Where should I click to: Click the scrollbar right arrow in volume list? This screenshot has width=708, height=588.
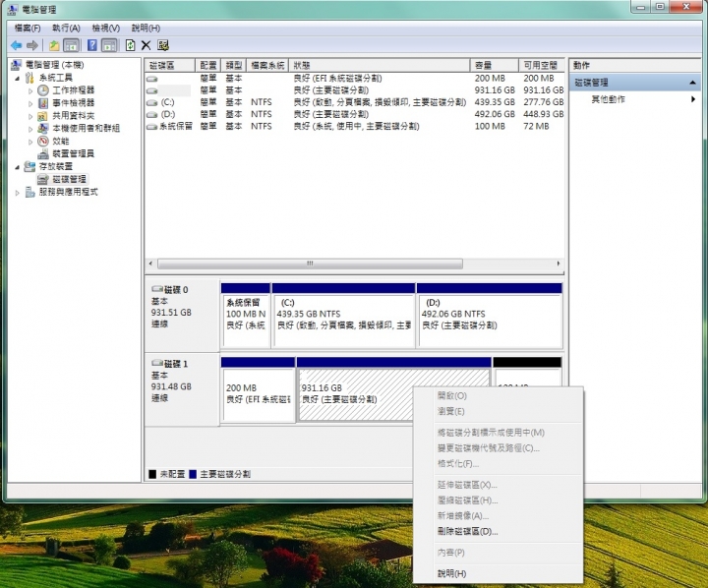click(559, 264)
